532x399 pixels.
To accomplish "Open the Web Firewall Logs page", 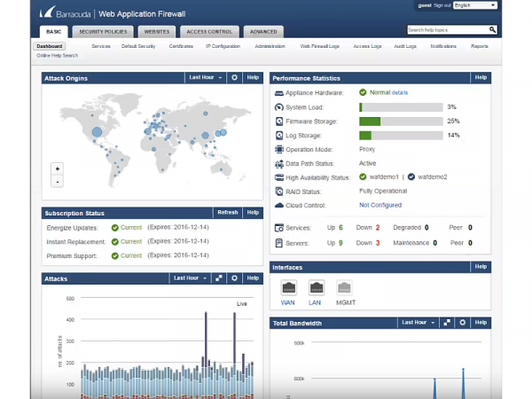I will pos(319,46).
